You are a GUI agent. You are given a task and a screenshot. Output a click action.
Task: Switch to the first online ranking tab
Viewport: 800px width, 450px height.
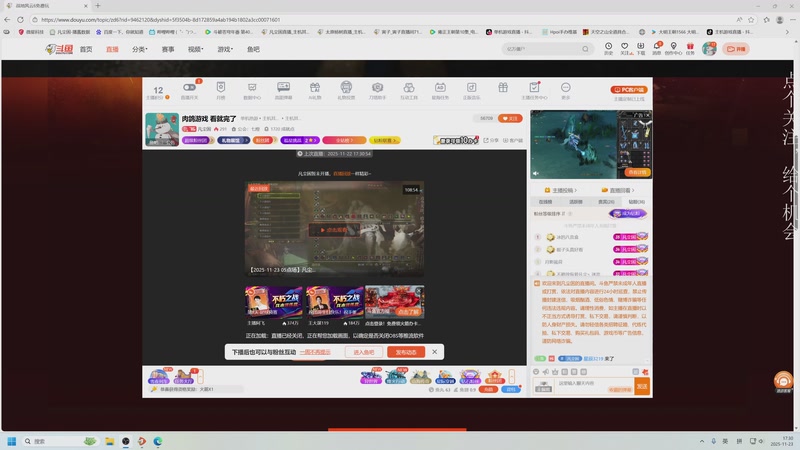pos(545,202)
